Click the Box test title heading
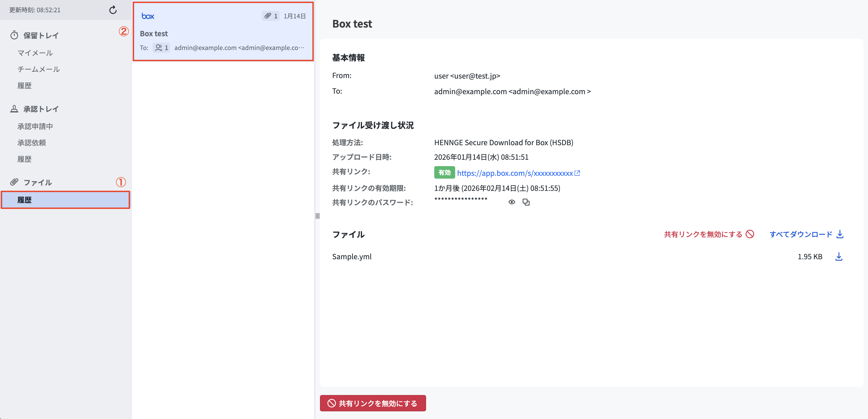 [x=352, y=23]
